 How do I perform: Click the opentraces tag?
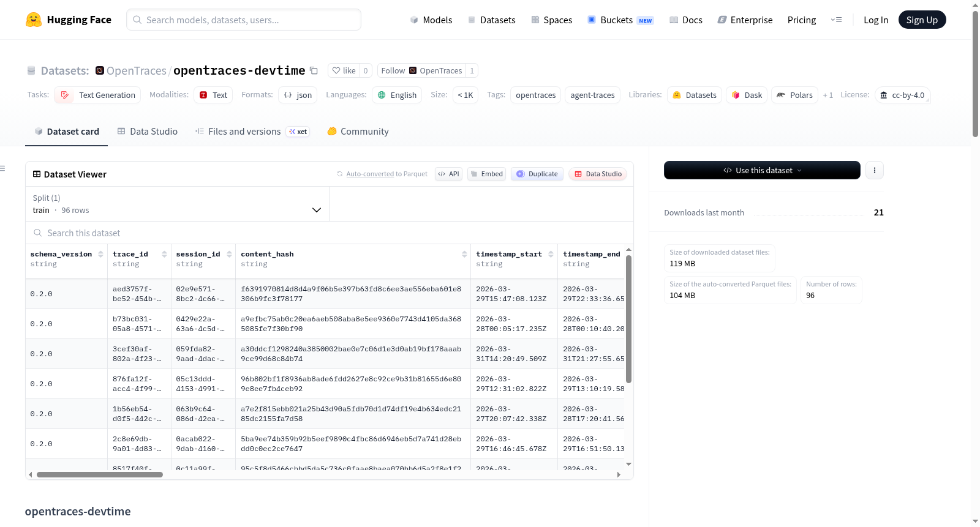tap(535, 95)
